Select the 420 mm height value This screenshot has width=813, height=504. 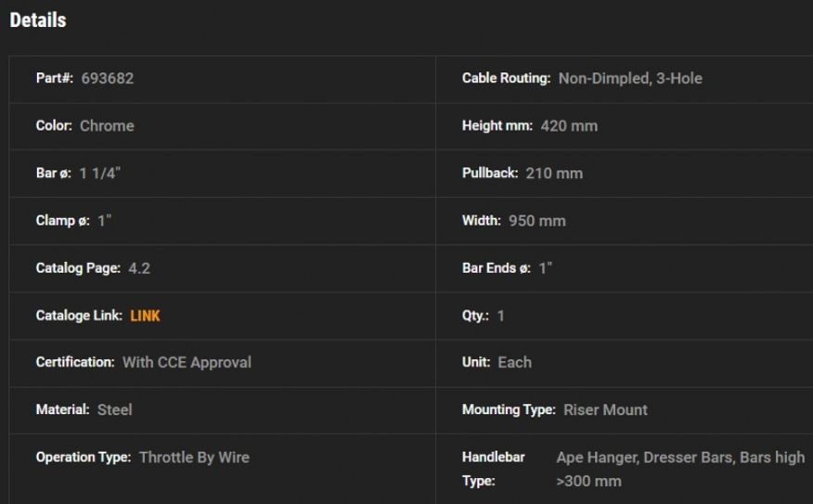(x=569, y=126)
